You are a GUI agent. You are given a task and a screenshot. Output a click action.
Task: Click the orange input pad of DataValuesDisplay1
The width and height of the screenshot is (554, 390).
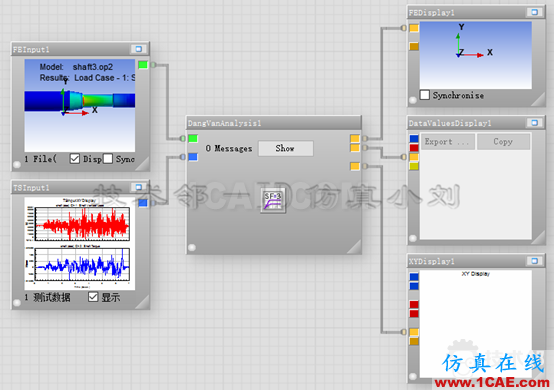414,157
